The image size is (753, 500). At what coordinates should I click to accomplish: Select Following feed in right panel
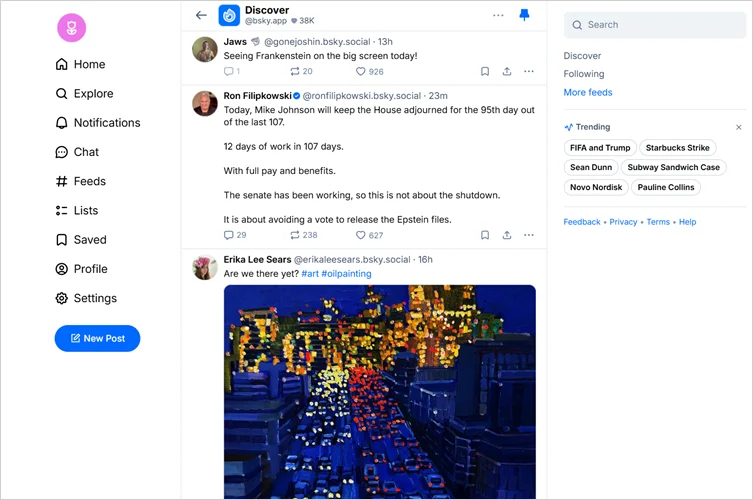click(x=584, y=74)
